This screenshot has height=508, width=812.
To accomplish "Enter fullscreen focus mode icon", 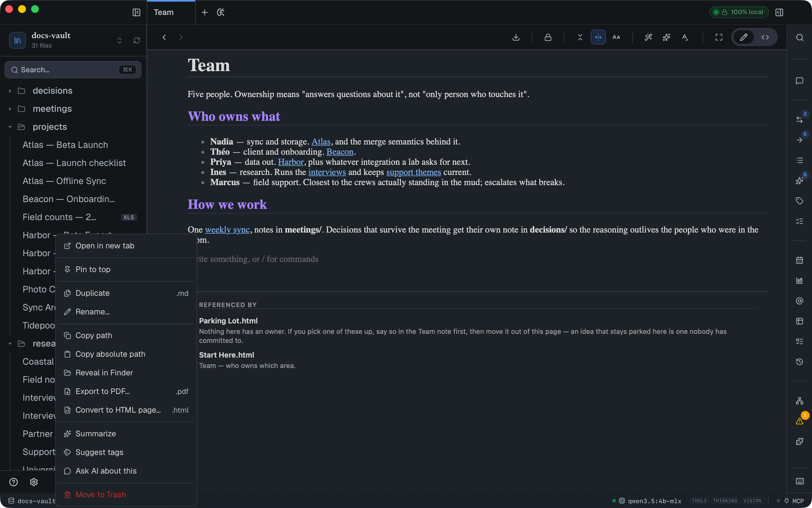I will 719,37.
